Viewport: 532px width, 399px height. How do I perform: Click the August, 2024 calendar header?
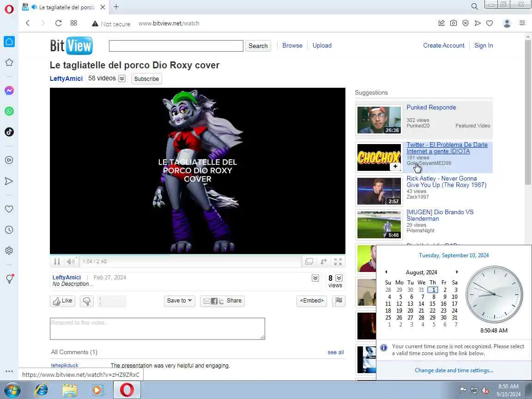point(421,272)
